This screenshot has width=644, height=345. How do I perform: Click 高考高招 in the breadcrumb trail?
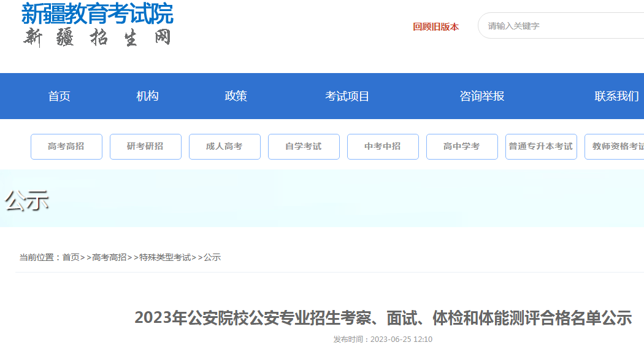109,257
